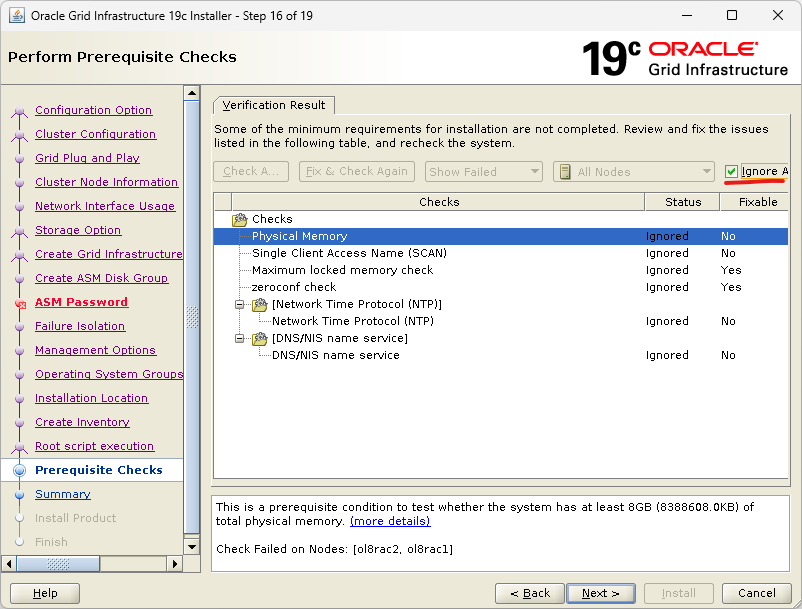Click the Fixable column header
The width and height of the screenshot is (802, 609).
pyautogui.click(x=755, y=202)
